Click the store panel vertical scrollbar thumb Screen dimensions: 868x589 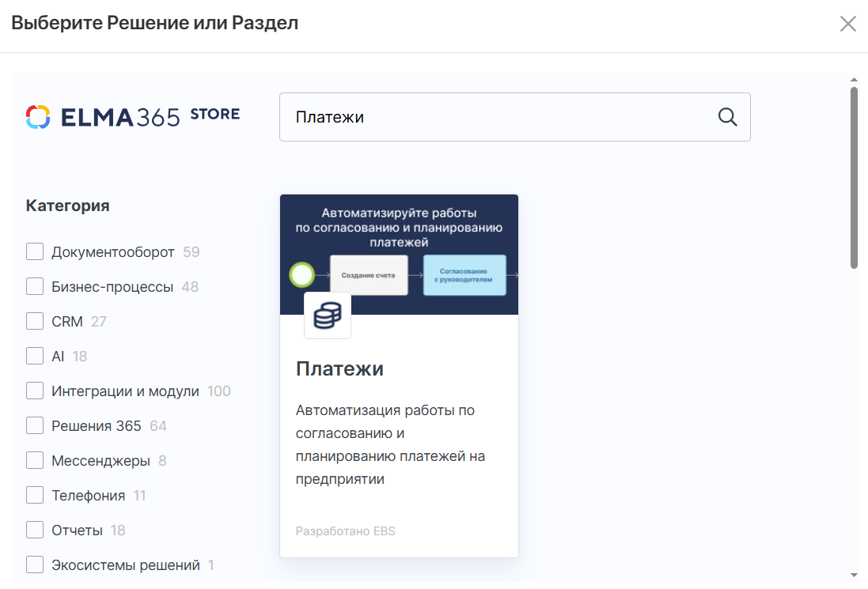854,178
